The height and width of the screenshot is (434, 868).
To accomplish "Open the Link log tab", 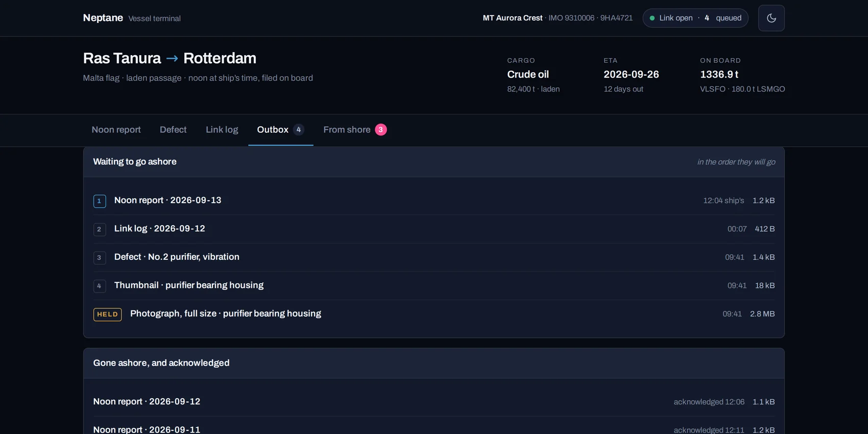I will (222, 130).
